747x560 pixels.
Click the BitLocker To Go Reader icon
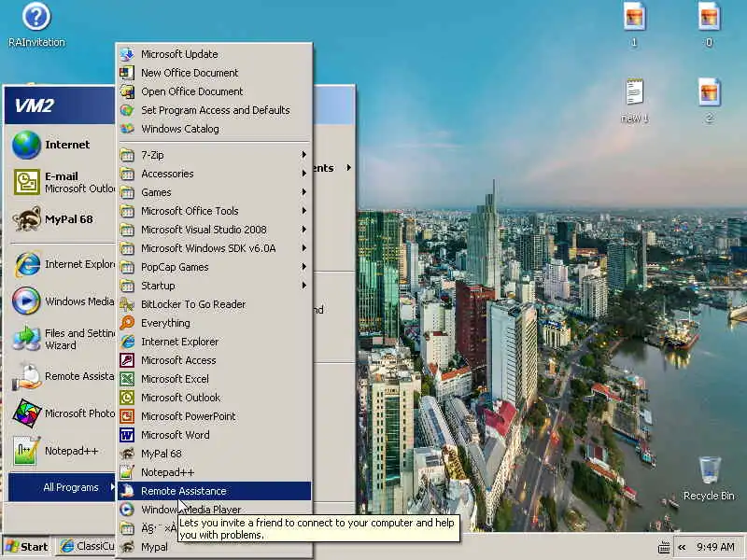127,304
